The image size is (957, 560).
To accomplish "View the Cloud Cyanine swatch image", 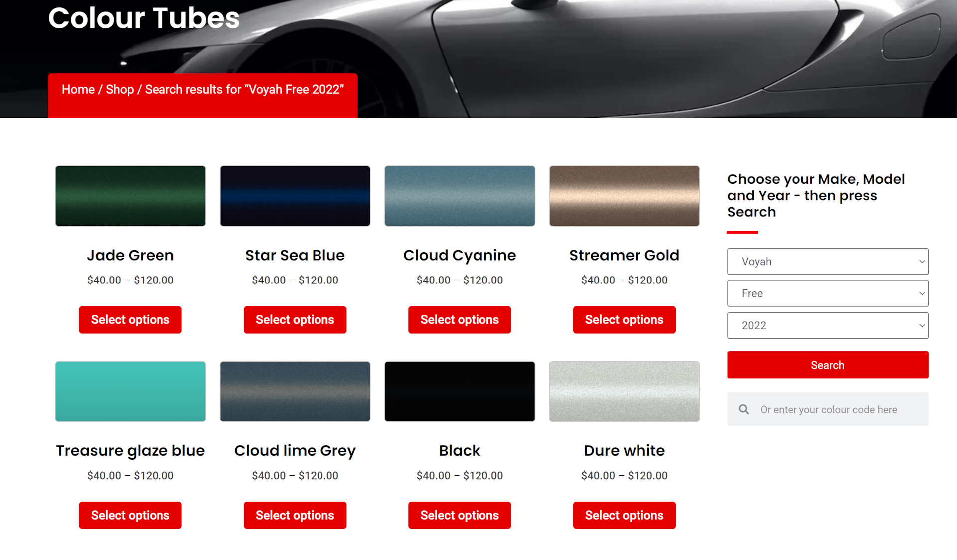I will 460,196.
